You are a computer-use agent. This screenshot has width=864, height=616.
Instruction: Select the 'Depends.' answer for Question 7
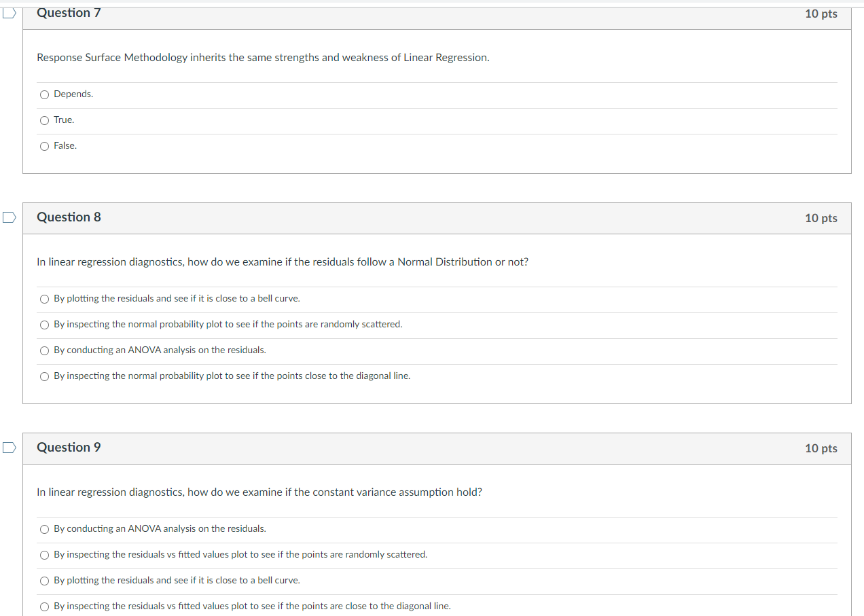coord(44,94)
